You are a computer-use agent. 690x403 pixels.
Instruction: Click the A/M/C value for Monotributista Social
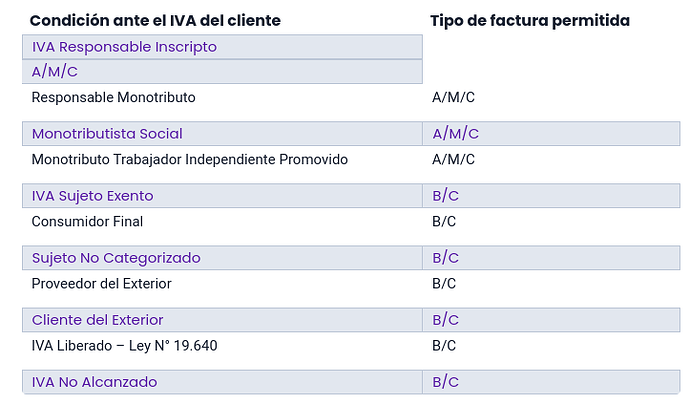coord(456,134)
